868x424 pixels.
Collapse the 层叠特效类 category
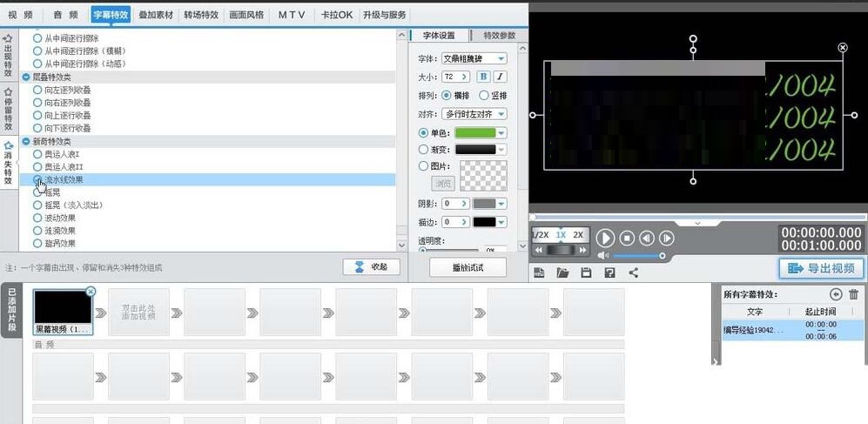click(x=26, y=77)
